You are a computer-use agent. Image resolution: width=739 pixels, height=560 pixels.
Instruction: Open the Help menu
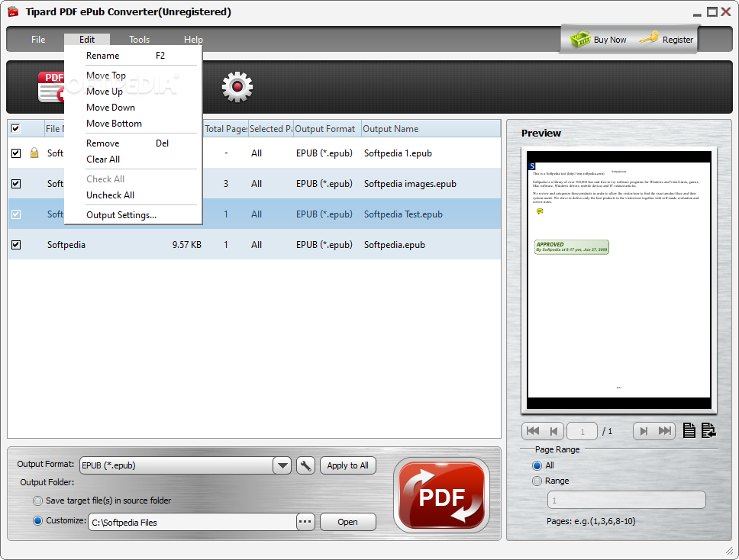[193, 40]
